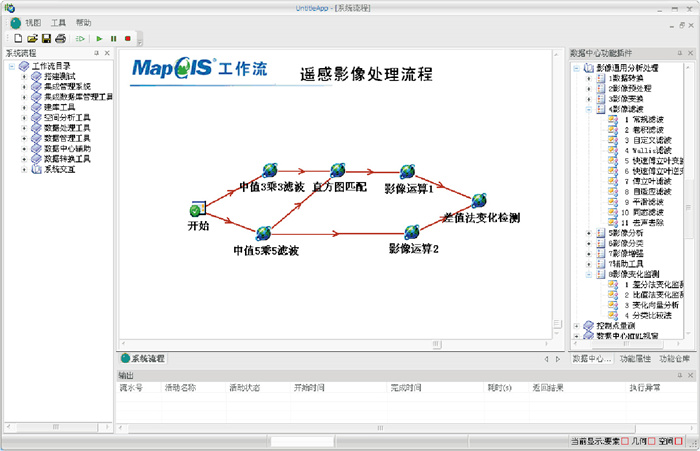Expand the 集成管理系统 tree node

[24, 87]
